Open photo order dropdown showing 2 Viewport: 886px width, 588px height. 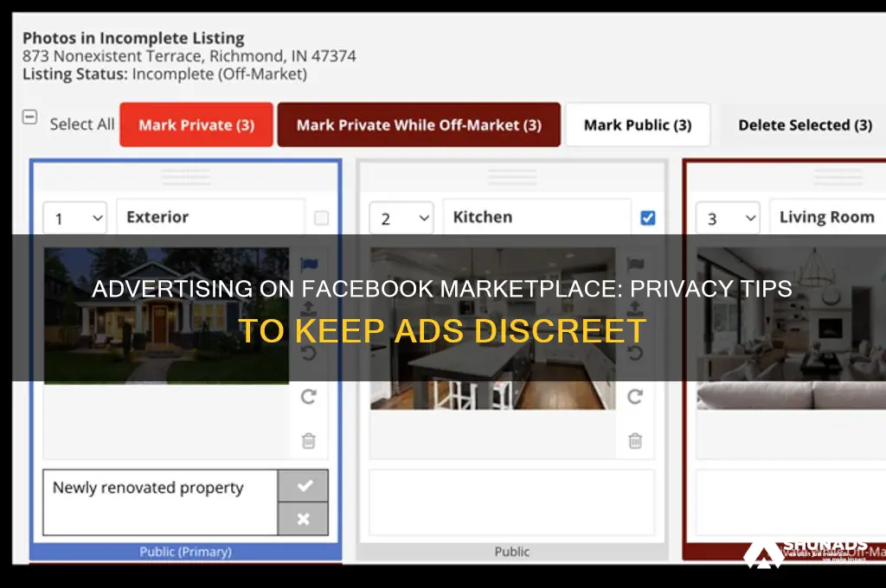pyautogui.click(x=401, y=218)
